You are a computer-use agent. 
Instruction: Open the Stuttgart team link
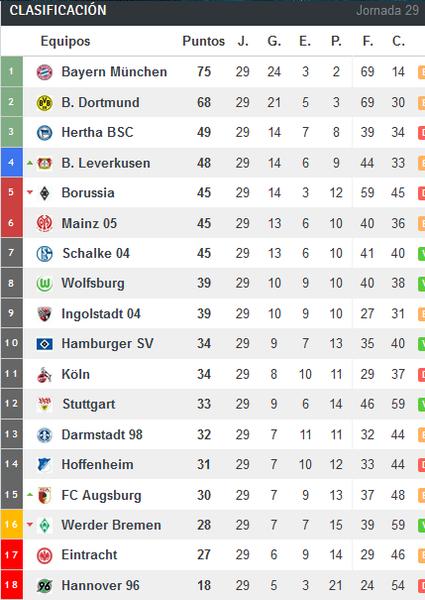tap(89, 404)
